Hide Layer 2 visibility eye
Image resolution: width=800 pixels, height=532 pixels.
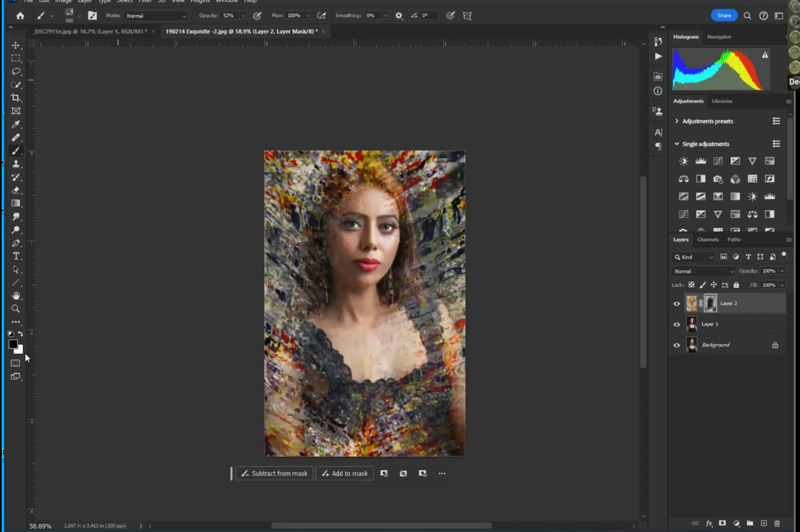(x=677, y=304)
